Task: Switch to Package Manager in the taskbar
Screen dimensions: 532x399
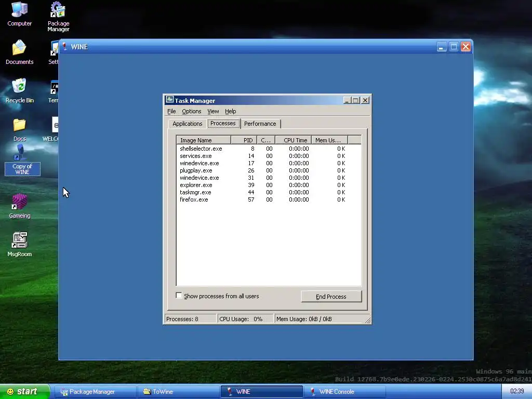Action: click(95, 392)
